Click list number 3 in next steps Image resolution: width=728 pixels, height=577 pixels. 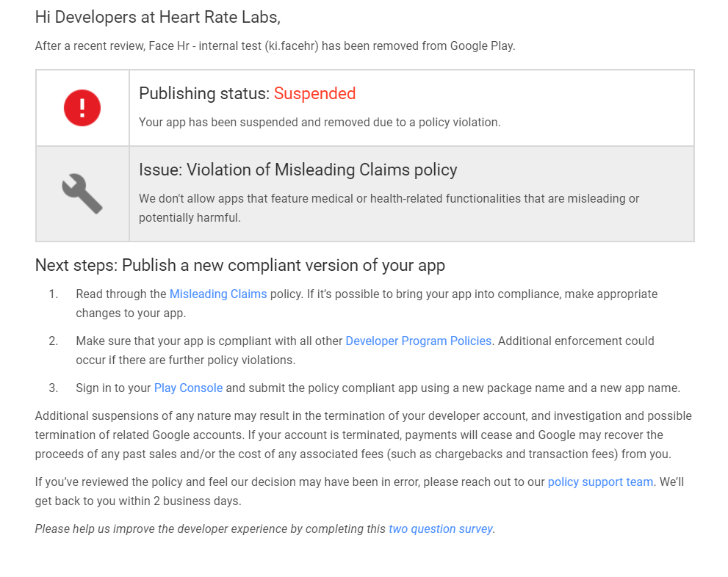(x=53, y=388)
